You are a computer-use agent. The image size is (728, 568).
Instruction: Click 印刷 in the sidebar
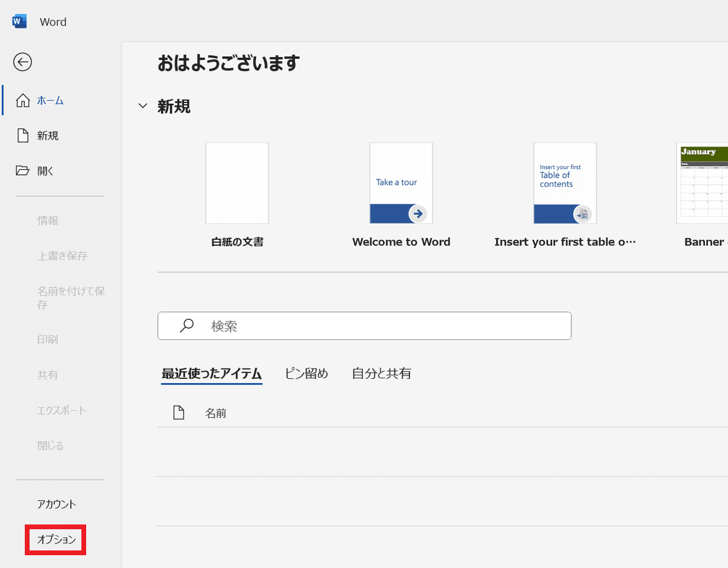click(48, 339)
